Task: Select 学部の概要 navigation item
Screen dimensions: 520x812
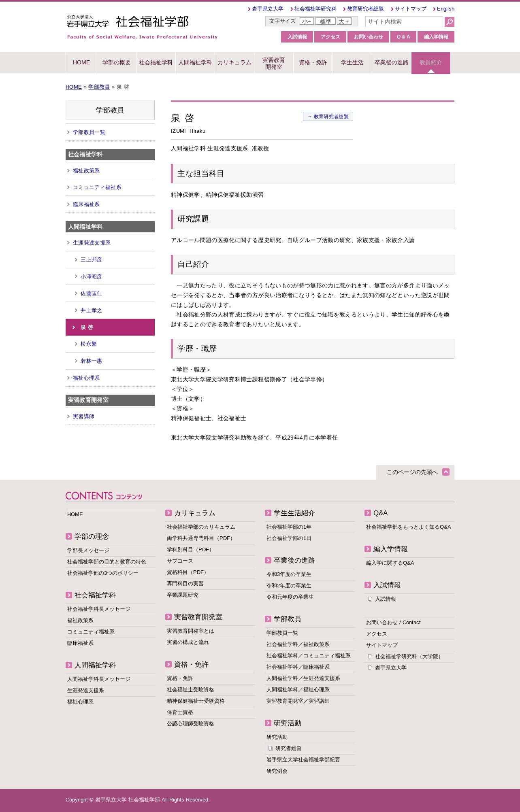Action: tap(117, 63)
